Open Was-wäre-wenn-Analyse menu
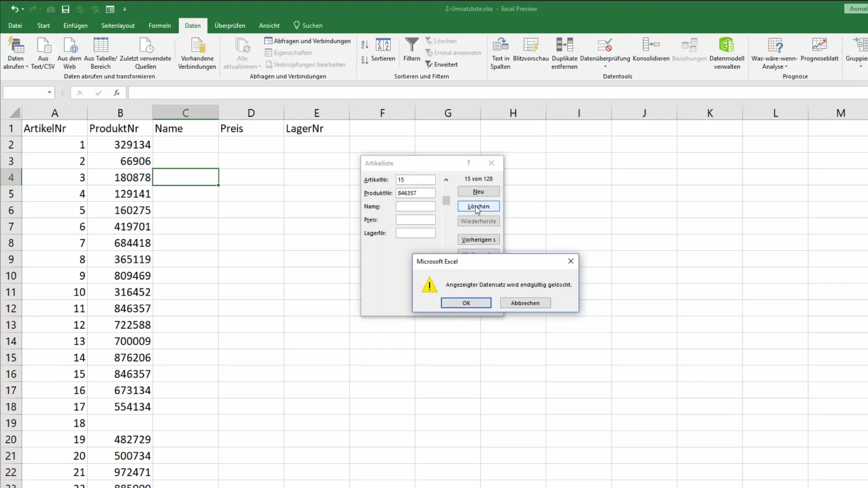Viewport: 868px width, 488px height. tap(774, 53)
